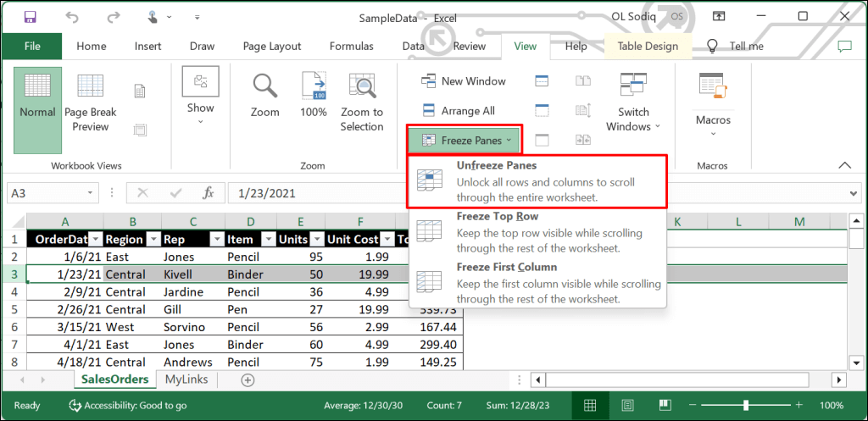
Task: Click Arrange All windows
Action: (459, 111)
